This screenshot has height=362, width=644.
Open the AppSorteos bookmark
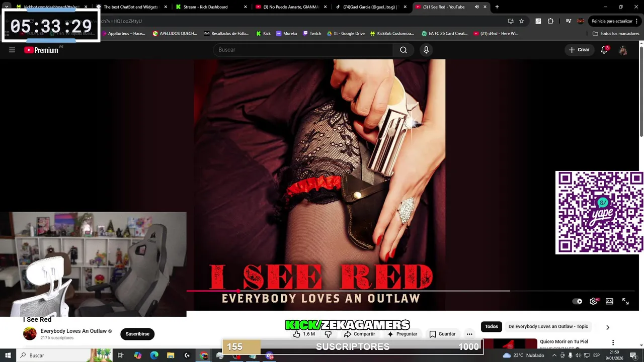[x=123, y=33]
